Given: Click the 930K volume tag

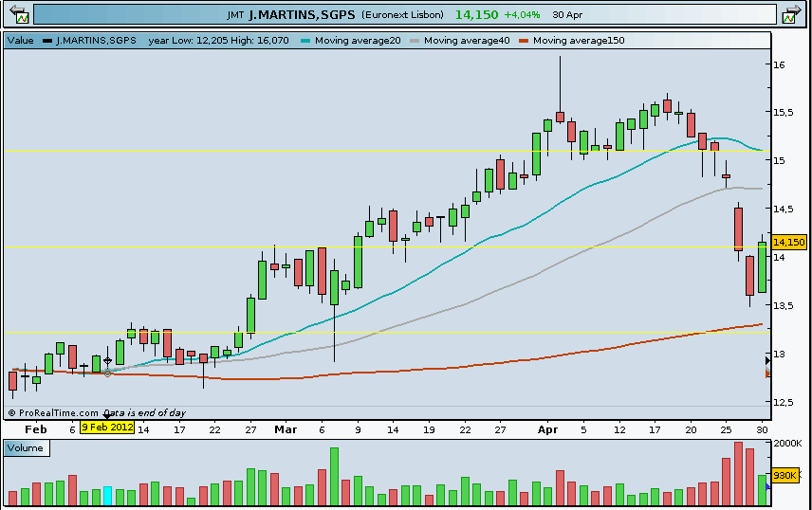Looking at the screenshot, I should (784, 475).
